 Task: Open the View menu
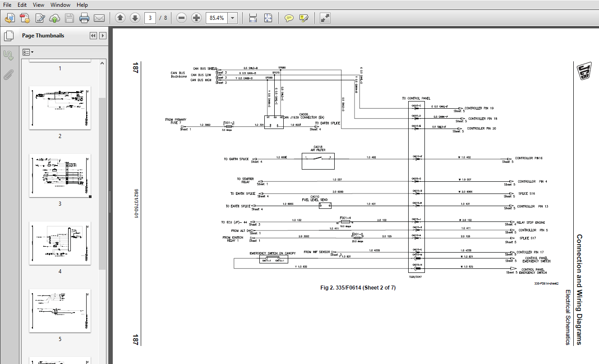[x=39, y=5]
